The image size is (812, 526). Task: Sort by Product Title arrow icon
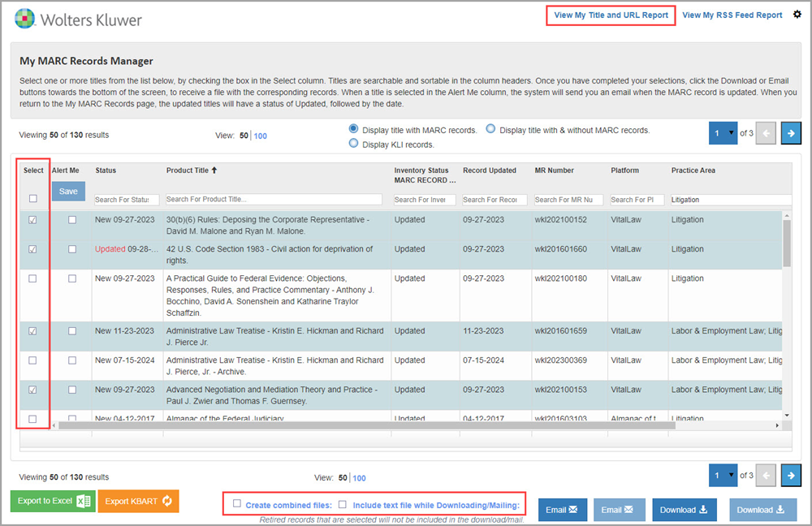coord(214,170)
